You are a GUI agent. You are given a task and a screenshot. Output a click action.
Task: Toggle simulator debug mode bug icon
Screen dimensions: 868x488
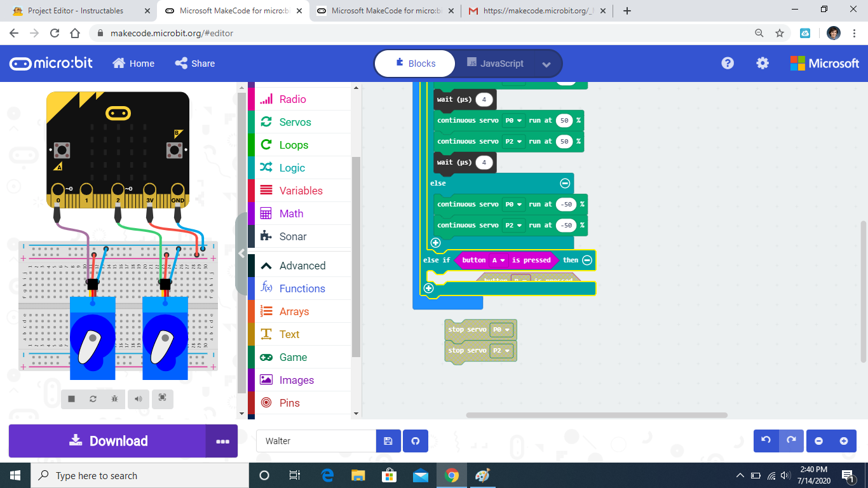click(x=114, y=398)
